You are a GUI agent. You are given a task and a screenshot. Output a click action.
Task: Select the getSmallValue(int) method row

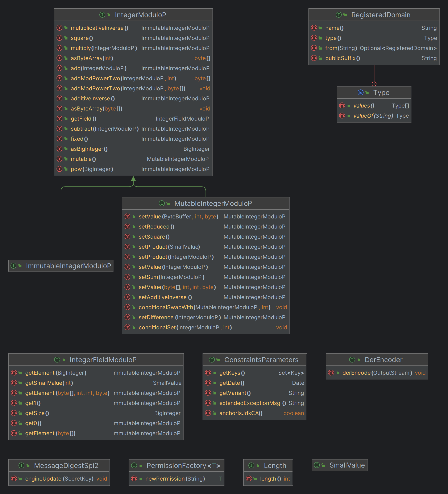(x=49, y=383)
